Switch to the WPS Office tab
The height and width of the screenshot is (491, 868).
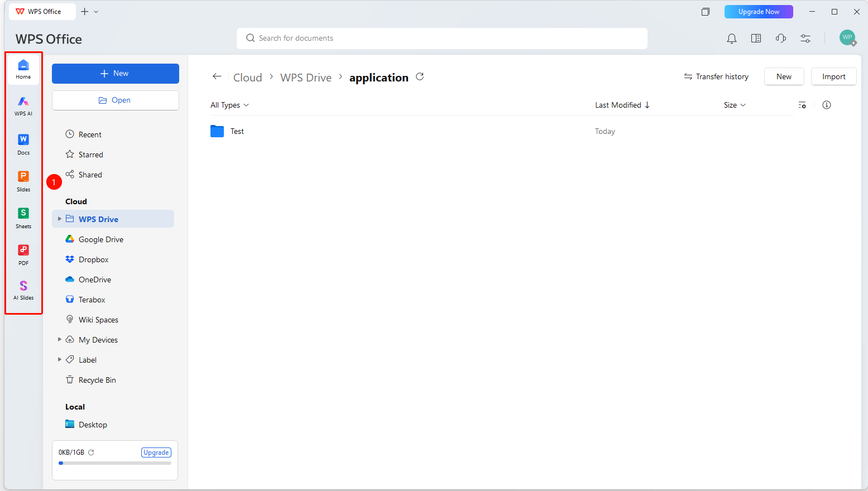(42, 11)
